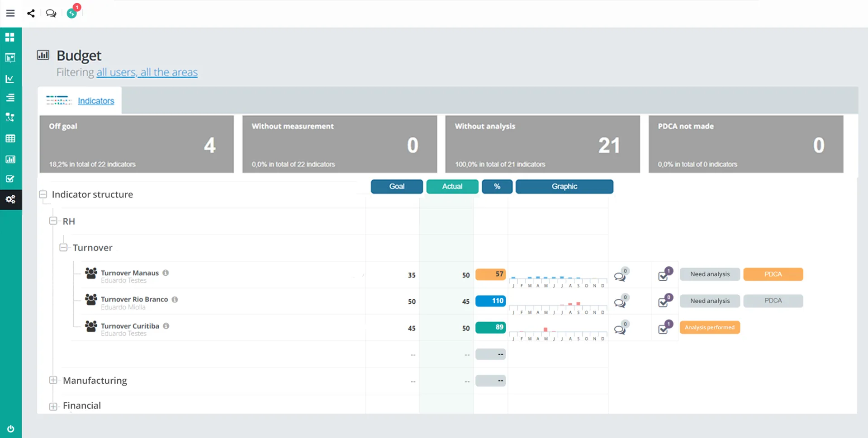This screenshot has height=438, width=868.
Task: Open the table grid icon in sidebar
Action: [10, 138]
